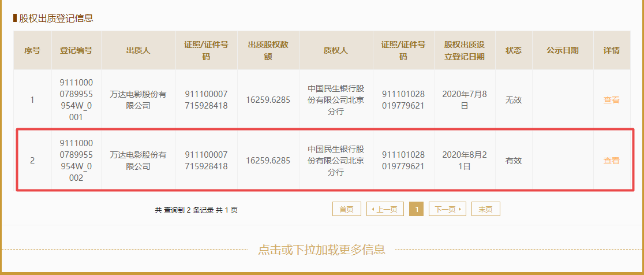
Task: Click pledgee ID 911101028019779621 in row 2
Action: click(403, 161)
